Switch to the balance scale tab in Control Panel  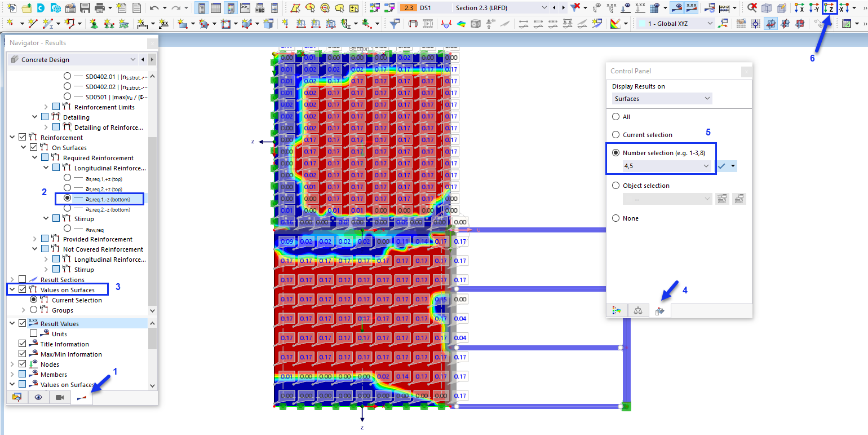pyautogui.click(x=639, y=311)
